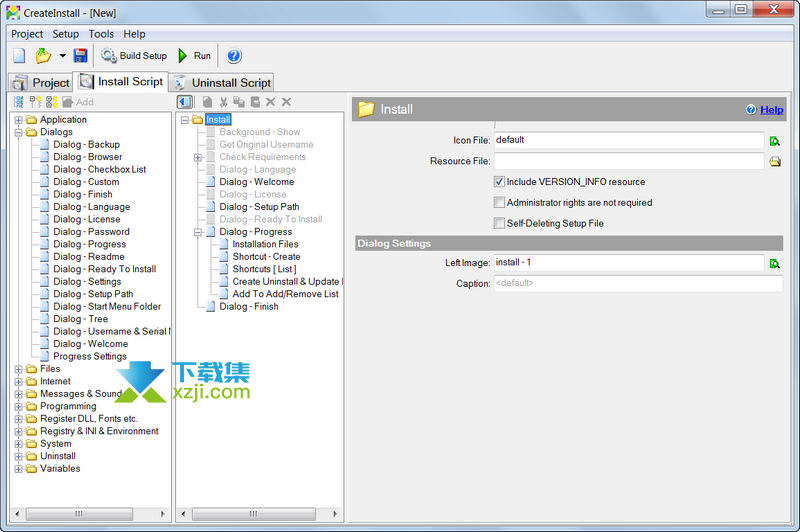Click the first X delete icon in script toolbar
Viewport: 800px width, 532px height.
click(x=270, y=102)
